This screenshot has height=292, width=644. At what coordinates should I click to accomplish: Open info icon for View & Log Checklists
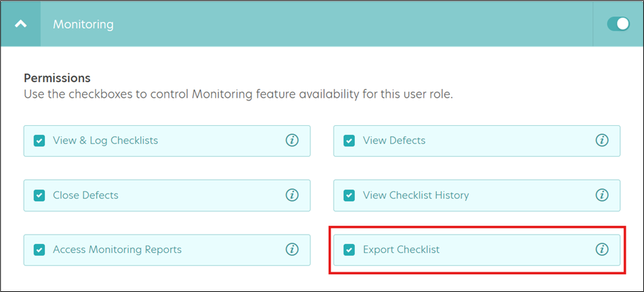click(x=292, y=140)
